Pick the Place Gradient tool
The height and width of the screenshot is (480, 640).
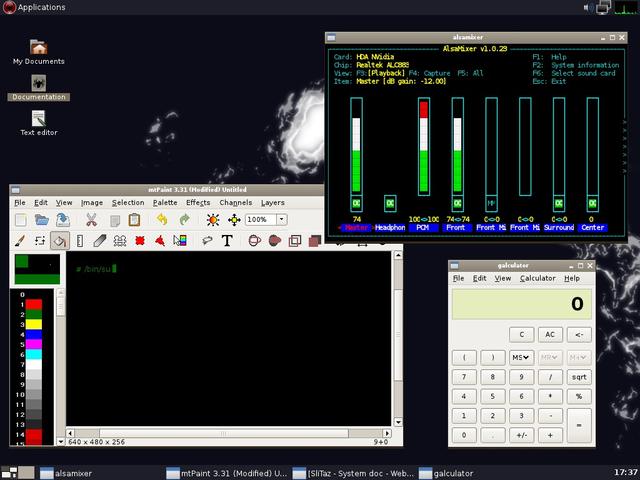[180, 241]
